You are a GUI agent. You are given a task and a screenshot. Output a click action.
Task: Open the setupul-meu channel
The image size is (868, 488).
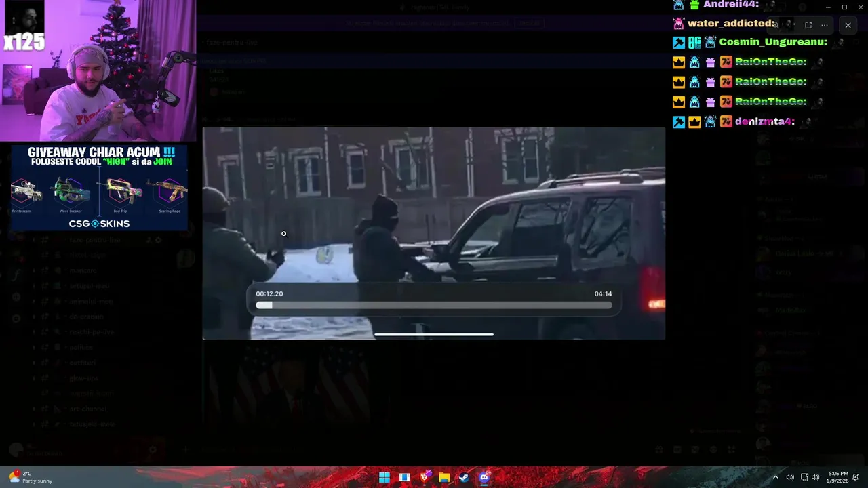[x=90, y=286]
